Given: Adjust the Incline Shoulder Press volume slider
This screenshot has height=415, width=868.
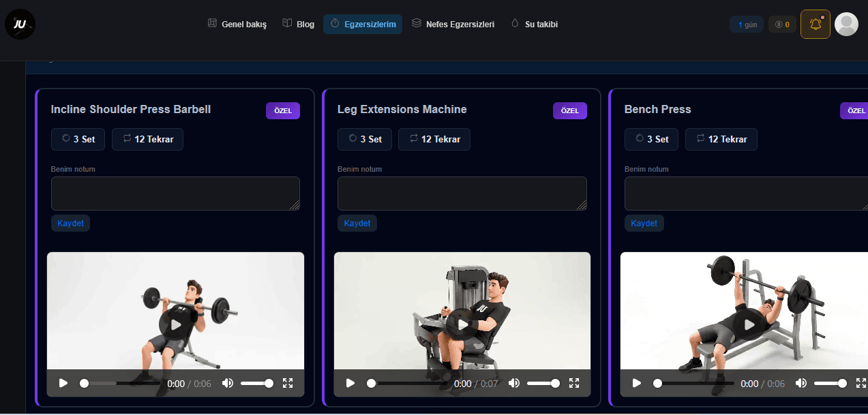Looking at the screenshot, I should click(x=257, y=384).
